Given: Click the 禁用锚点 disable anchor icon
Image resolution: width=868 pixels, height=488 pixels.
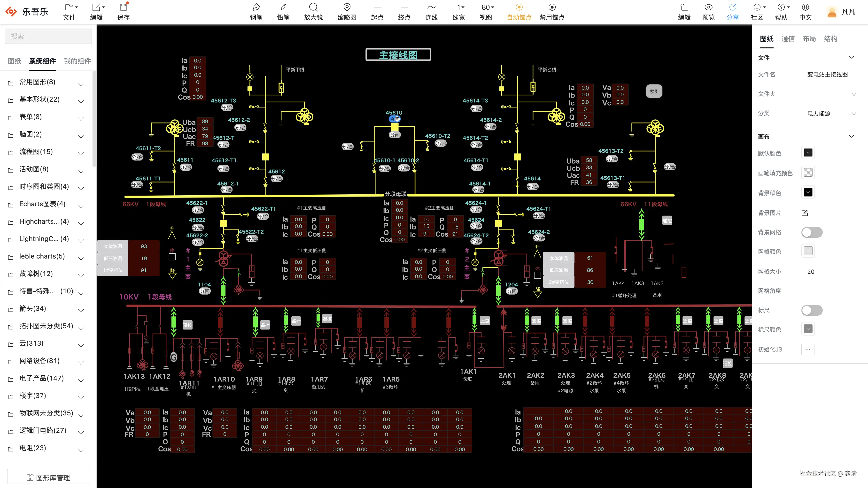Looking at the screenshot, I should point(552,8).
